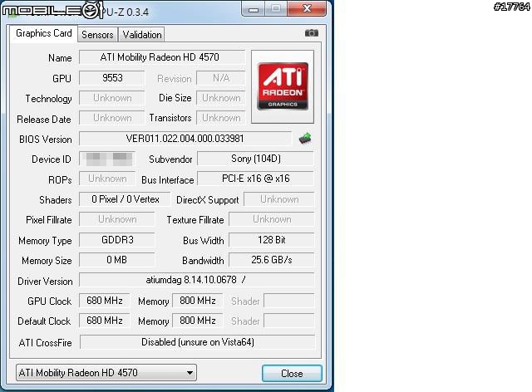Click the GPU Clock row Memory value 800 MHz
Image resolution: width=532 pixels, height=392 pixels.
198,301
